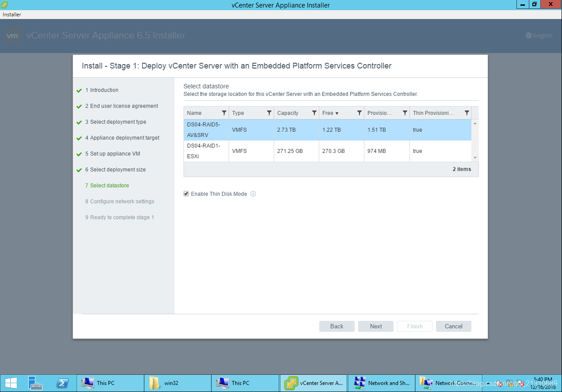The height and width of the screenshot is (392, 562).
Task: Go to step 3 Select deployment type
Action: pos(115,122)
